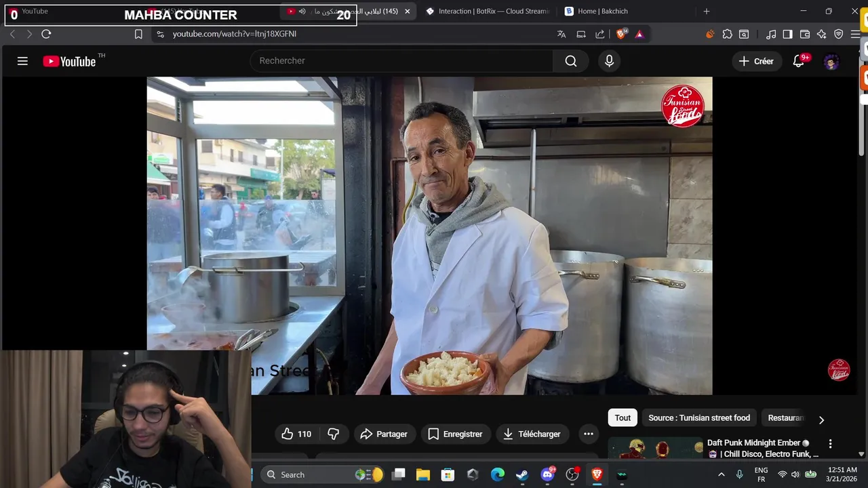Open File Explorer from the taskbar
The image size is (868, 488).
pyautogui.click(x=423, y=474)
